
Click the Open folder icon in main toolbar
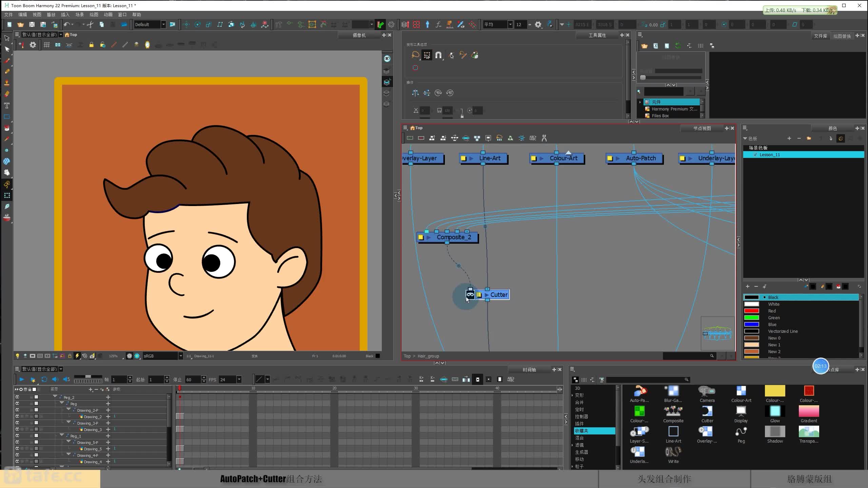[x=21, y=24]
